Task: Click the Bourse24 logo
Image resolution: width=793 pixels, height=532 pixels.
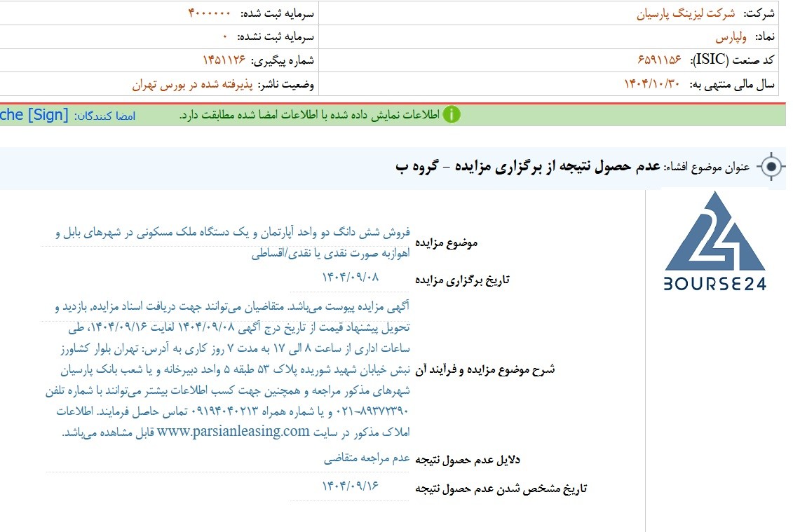Action: (715, 240)
